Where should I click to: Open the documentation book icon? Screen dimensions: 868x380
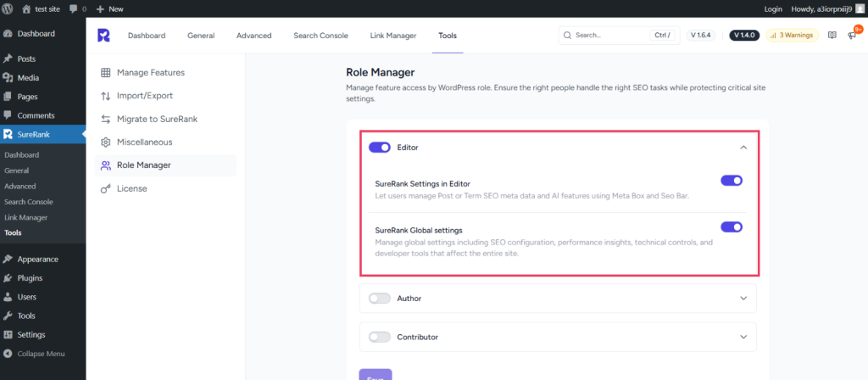[832, 35]
